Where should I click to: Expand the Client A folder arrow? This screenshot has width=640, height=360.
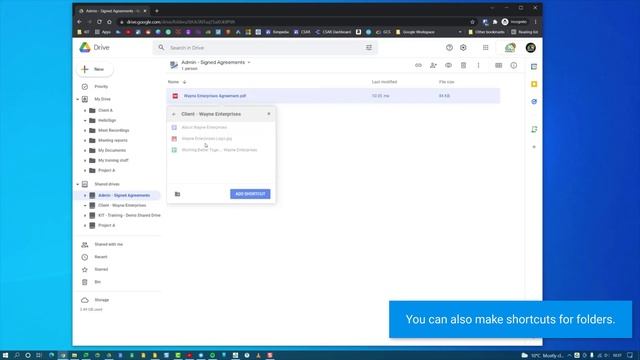click(85, 111)
